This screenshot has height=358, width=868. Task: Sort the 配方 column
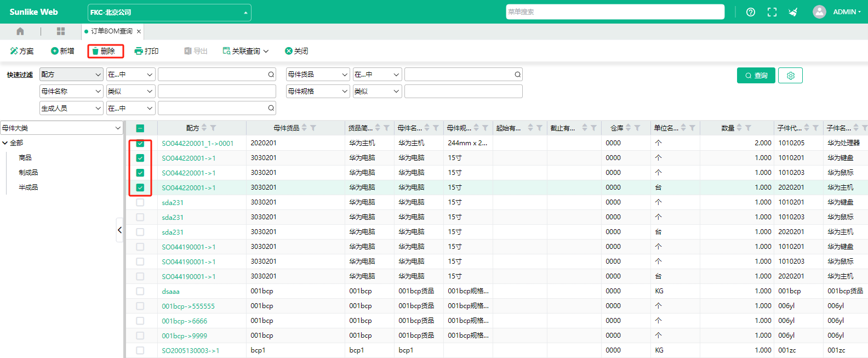point(204,128)
